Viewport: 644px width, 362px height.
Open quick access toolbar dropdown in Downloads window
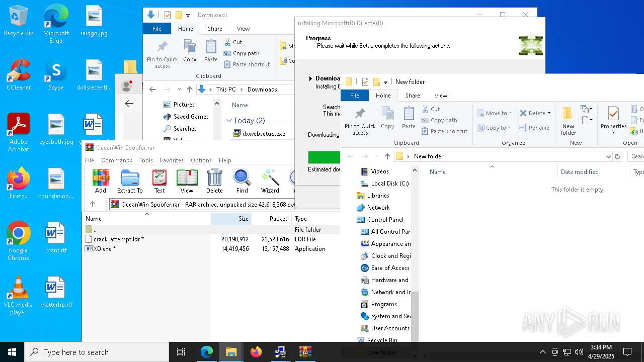[188, 15]
